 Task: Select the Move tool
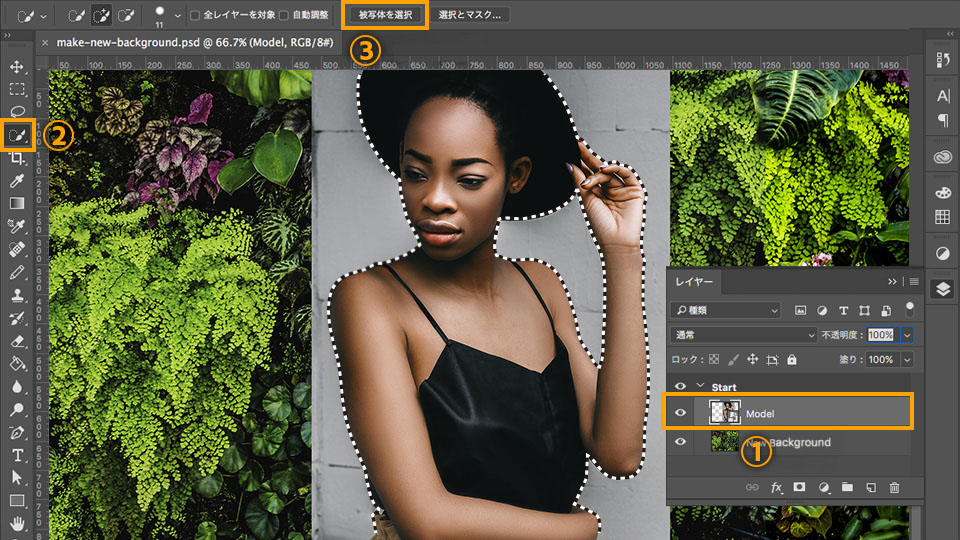(x=17, y=66)
